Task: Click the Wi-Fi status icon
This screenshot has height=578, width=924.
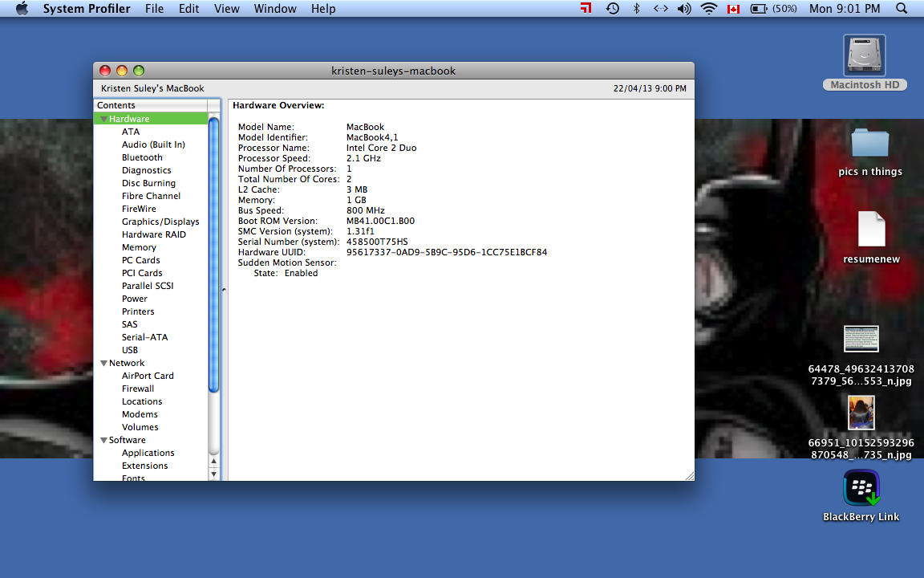Action: (709, 8)
